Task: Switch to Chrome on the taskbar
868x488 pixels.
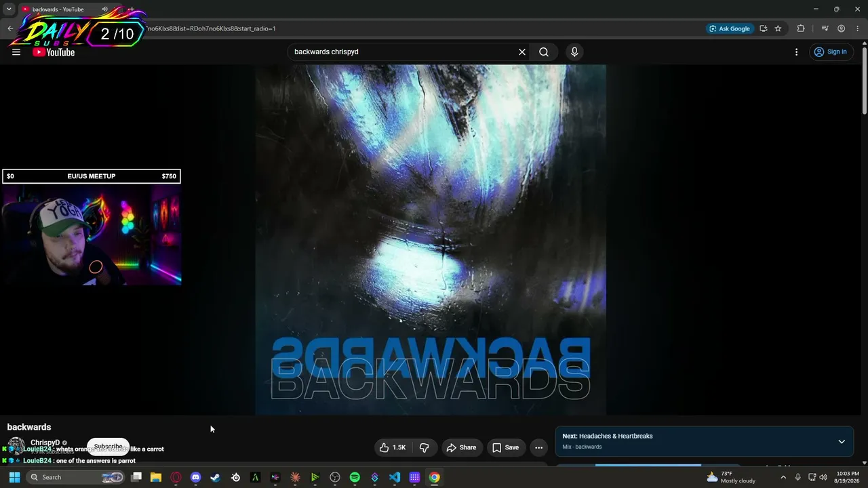Action: coord(434,477)
